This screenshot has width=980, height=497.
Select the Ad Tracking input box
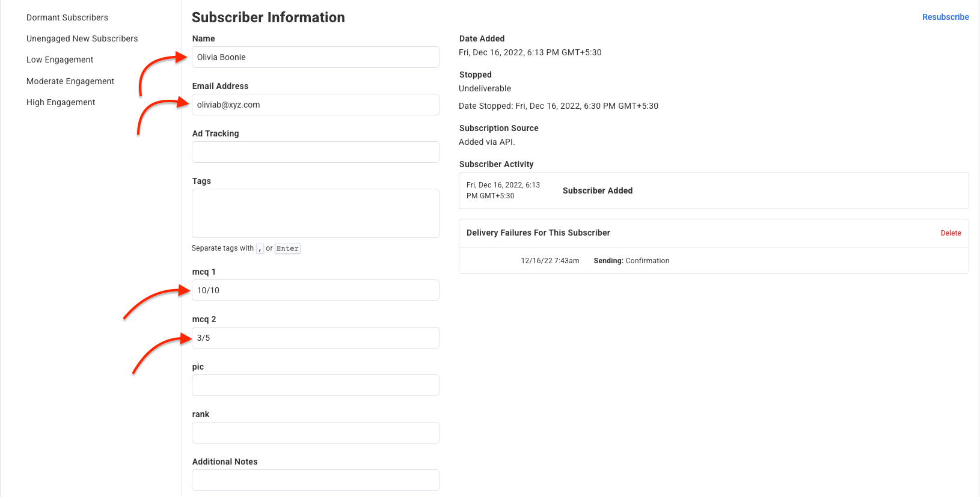(315, 152)
